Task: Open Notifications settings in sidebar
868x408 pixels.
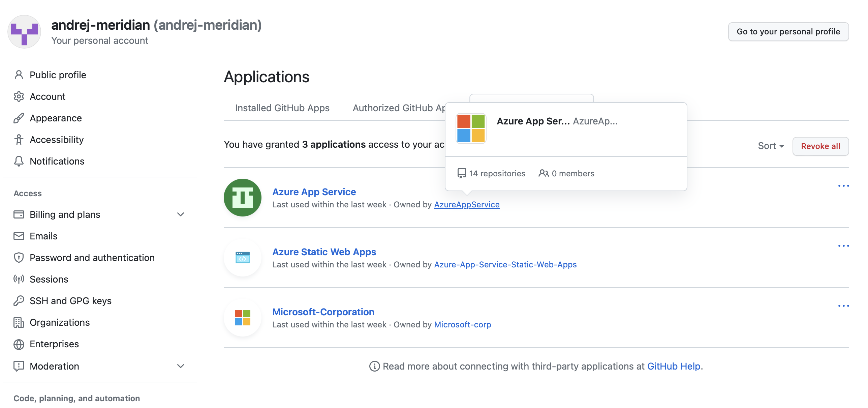Action: [57, 161]
